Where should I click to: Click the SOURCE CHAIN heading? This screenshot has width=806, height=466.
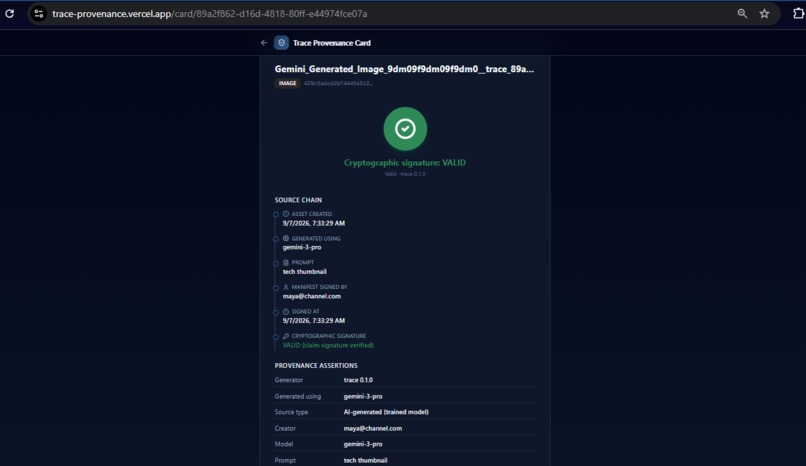pyautogui.click(x=298, y=200)
